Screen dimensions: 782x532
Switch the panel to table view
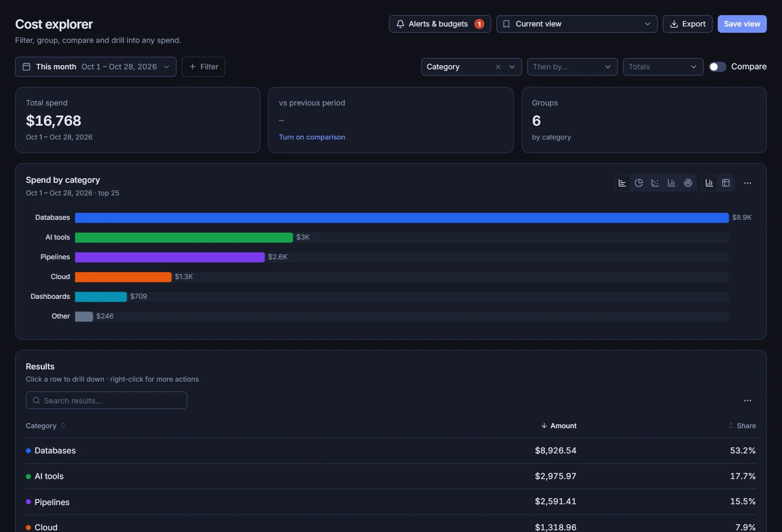[x=726, y=183]
